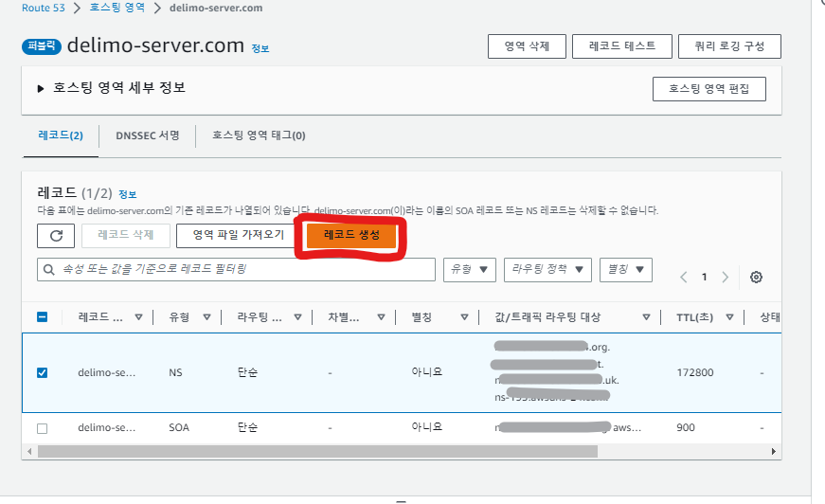Sort by 별칭 column arrow
The height and width of the screenshot is (504, 825).
pyautogui.click(x=464, y=317)
